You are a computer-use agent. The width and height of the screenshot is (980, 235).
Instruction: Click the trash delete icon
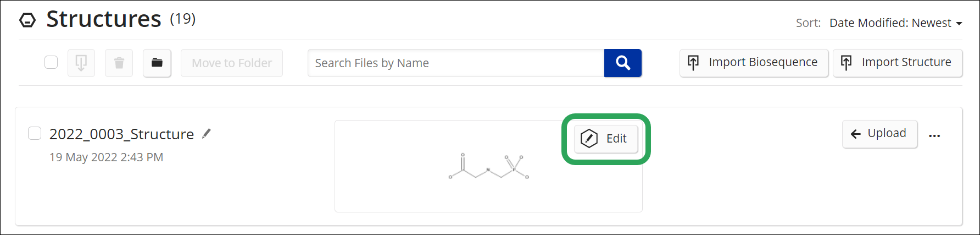(x=119, y=63)
